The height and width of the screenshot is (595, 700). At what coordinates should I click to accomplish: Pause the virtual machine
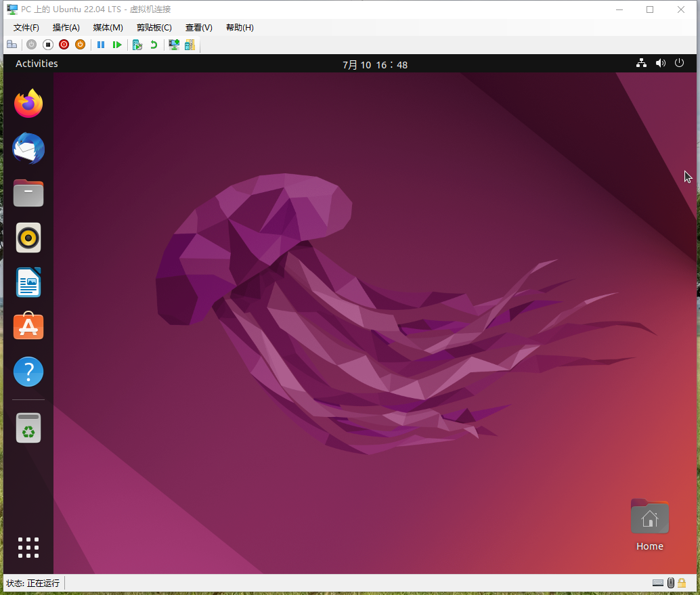click(101, 45)
